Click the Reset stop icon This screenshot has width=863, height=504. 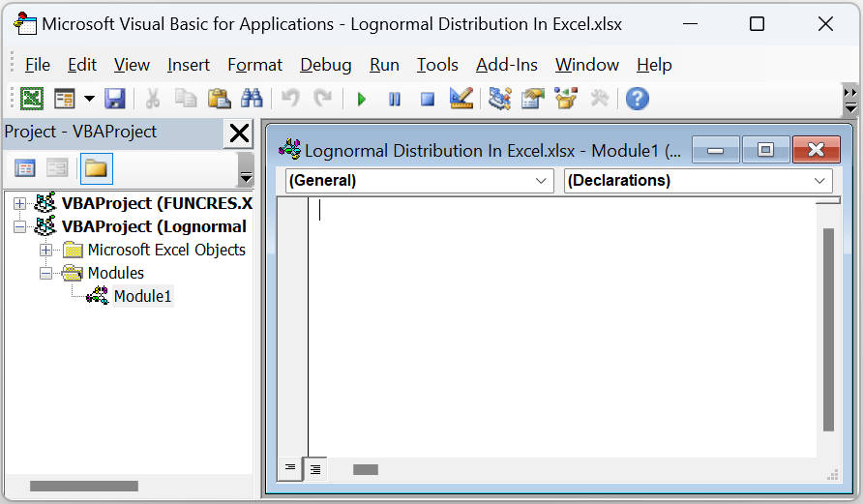(x=428, y=99)
